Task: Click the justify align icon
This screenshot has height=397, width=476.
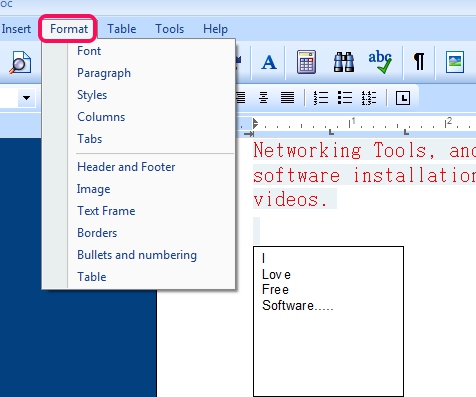Action: pos(287,98)
